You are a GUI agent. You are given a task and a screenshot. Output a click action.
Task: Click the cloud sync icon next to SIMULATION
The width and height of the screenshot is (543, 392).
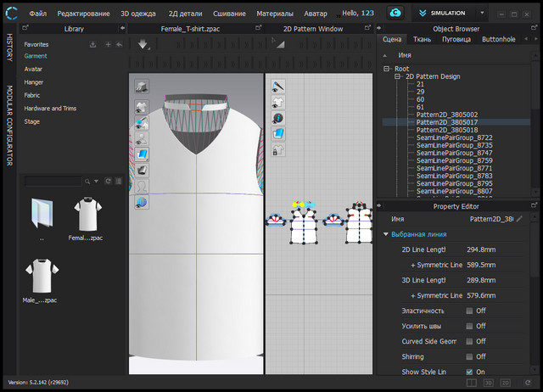coord(395,14)
